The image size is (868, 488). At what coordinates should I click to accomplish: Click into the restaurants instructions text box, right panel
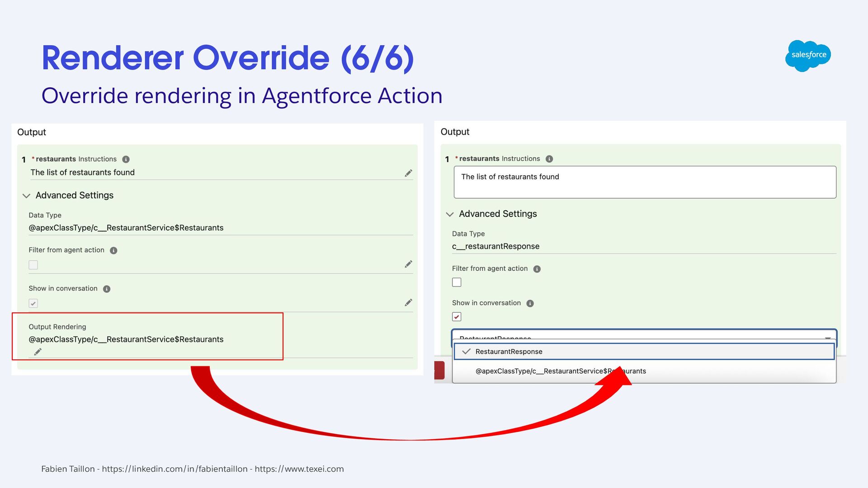pyautogui.click(x=645, y=182)
